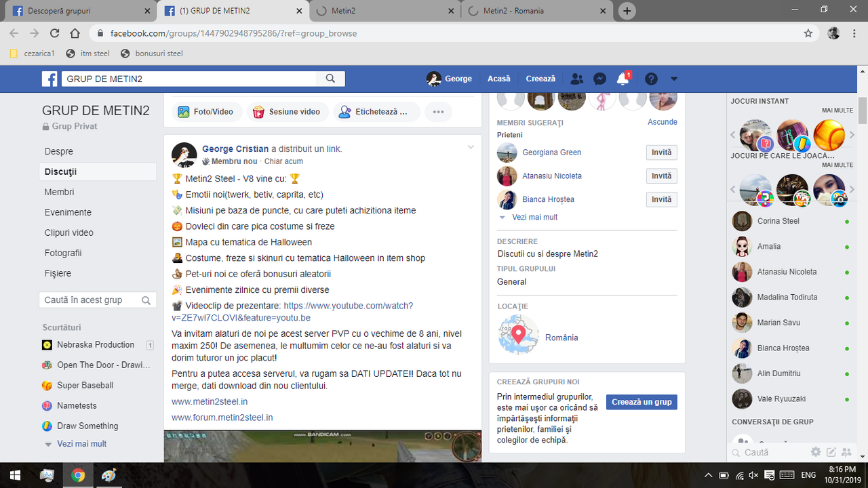Open the notifications bell

coord(623,79)
